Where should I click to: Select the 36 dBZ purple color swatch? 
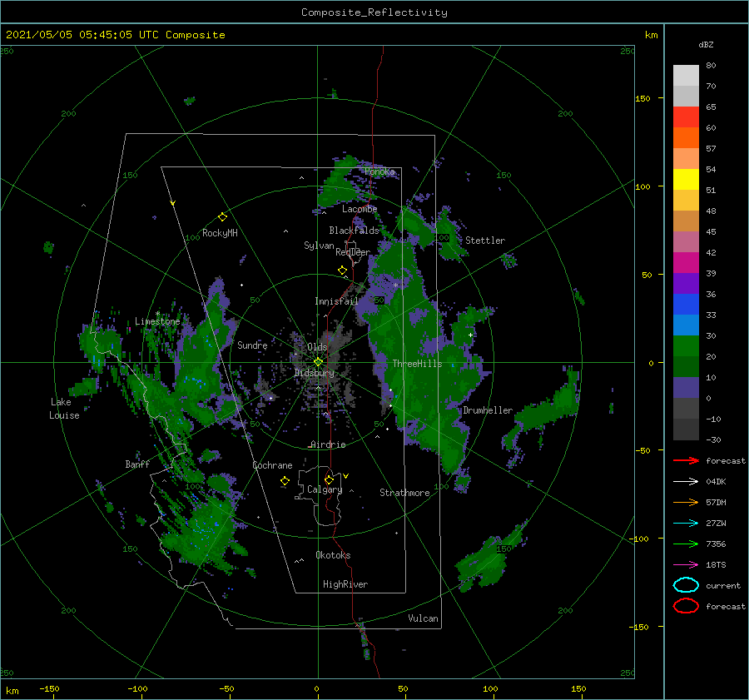pos(686,283)
